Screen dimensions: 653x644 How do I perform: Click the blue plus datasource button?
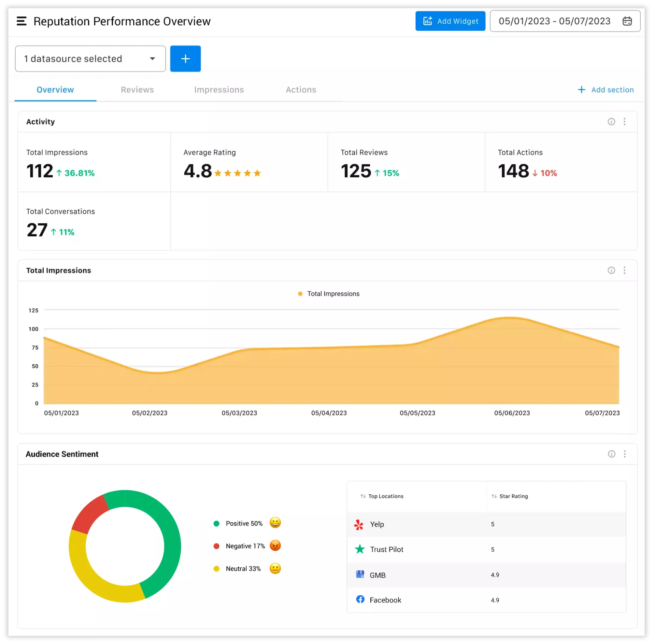point(185,59)
